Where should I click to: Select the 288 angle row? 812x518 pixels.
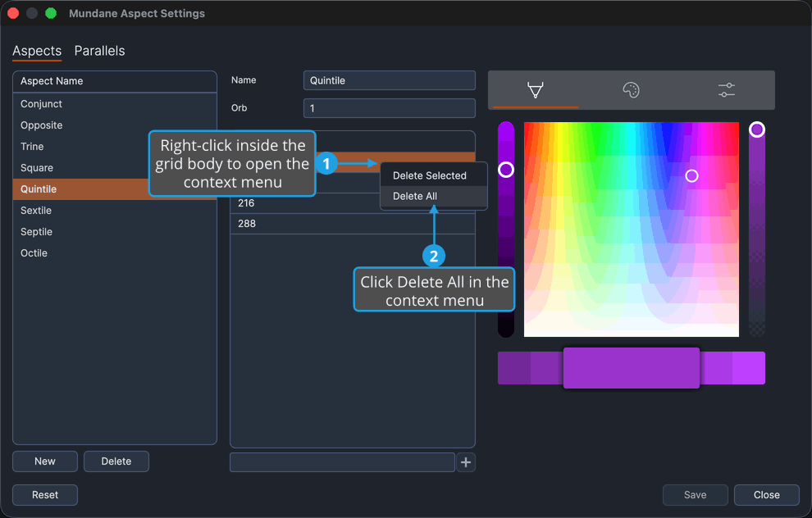click(352, 224)
